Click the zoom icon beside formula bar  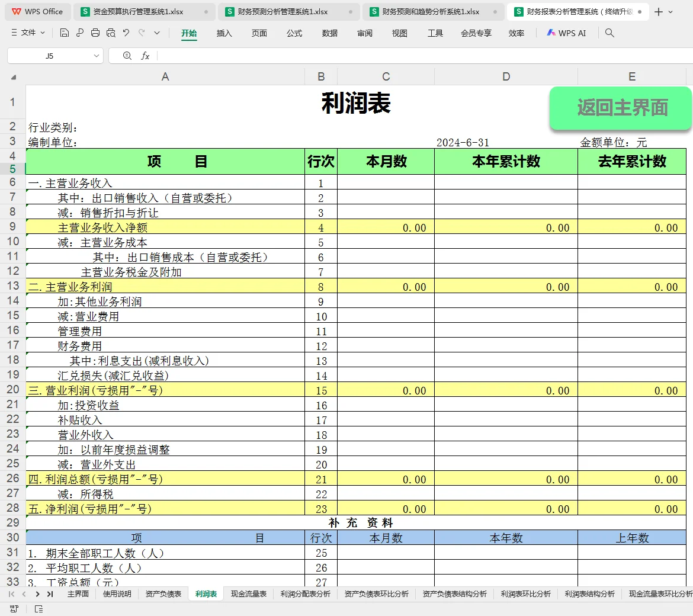[x=127, y=56]
